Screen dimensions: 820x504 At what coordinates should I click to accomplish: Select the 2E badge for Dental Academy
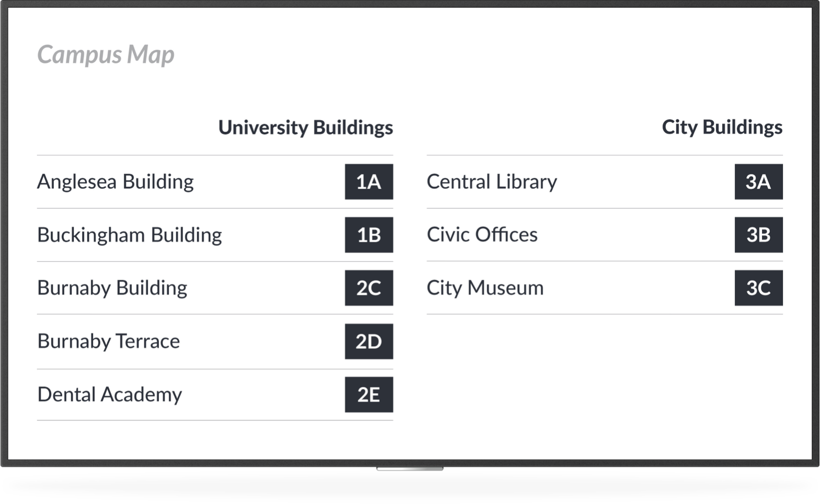tap(369, 395)
